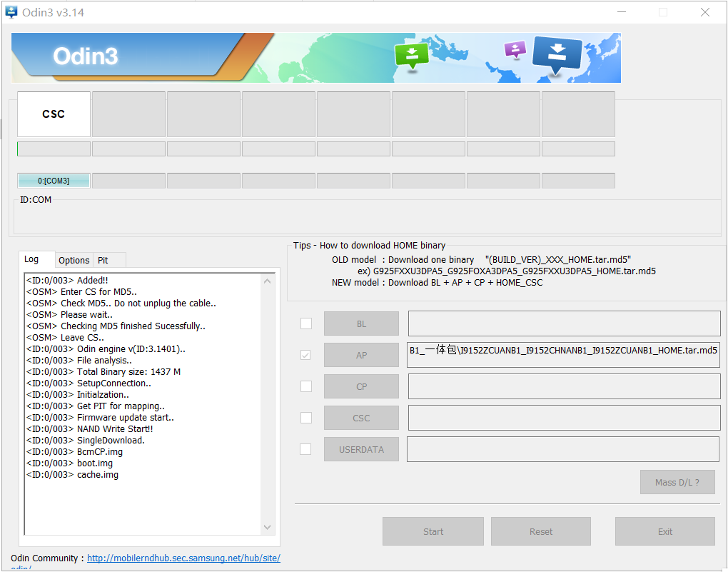
Task: Click the AP file button
Action: click(x=361, y=355)
